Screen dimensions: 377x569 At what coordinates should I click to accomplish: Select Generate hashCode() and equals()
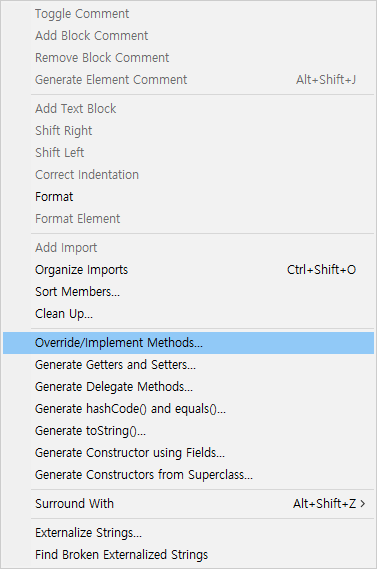(188, 409)
